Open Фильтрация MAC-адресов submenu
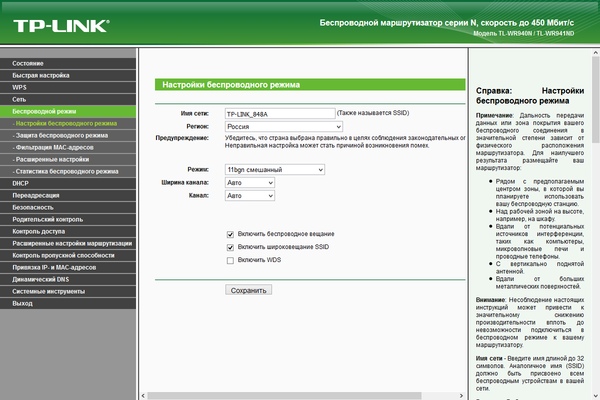 pyautogui.click(x=68, y=147)
